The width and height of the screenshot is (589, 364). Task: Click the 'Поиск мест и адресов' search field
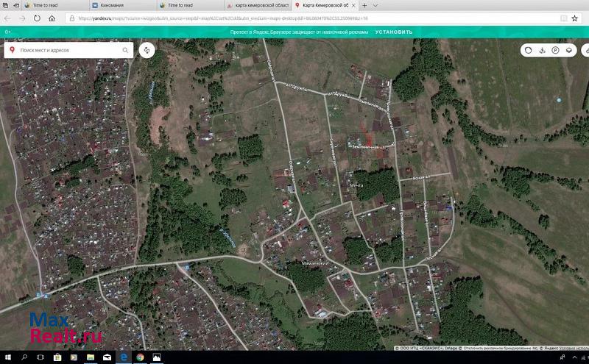tap(66, 50)
